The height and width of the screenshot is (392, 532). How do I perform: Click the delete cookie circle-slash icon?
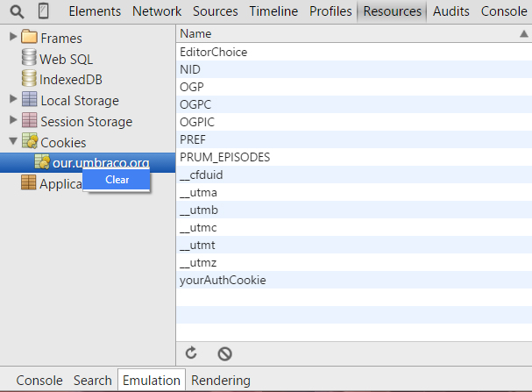(224, 353)
